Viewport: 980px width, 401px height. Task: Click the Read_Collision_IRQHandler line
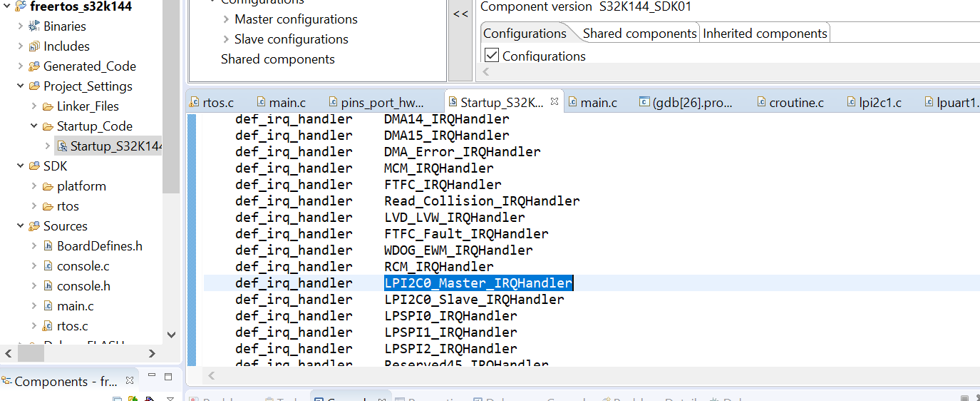click(x=482, y=201)
